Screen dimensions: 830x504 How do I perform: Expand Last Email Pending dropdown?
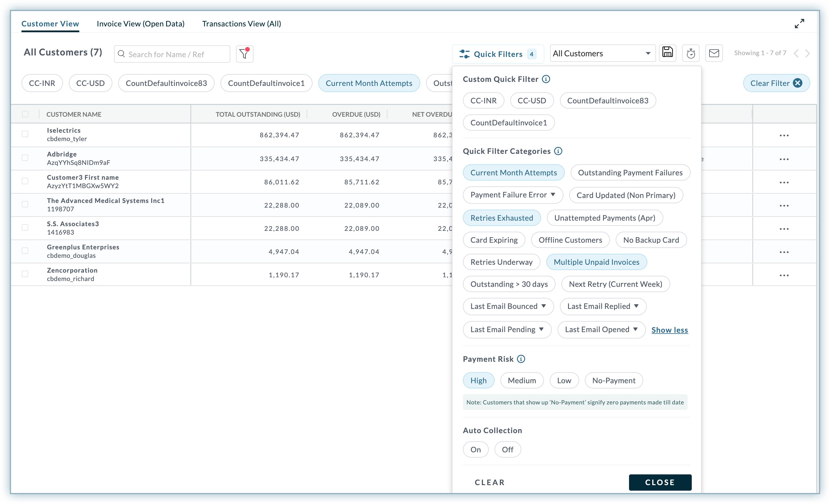click(x=507, y=330)
